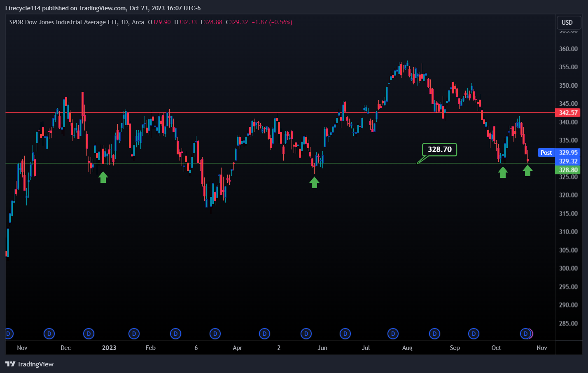The height and width of the screenshot is (373, 588).
Task: Click the red 329.32 last price label
Action: coord(568,161)
